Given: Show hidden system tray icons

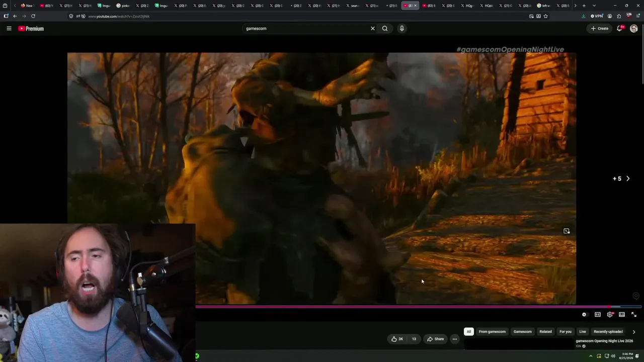Looking at the screenshot, I should click(x=591, y=356).
